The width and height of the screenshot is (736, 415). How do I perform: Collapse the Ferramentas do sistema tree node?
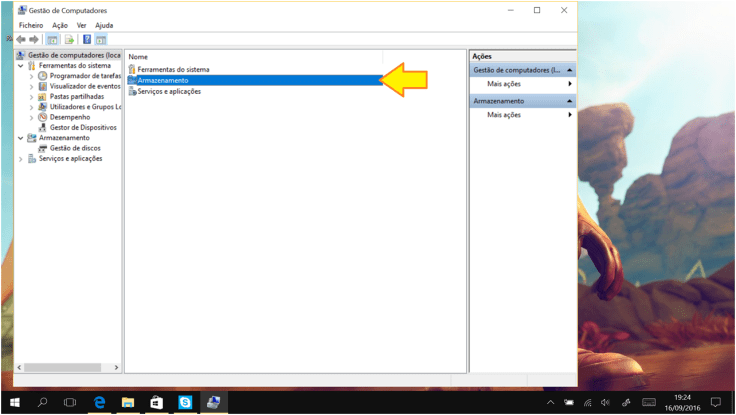coord(21,66)
